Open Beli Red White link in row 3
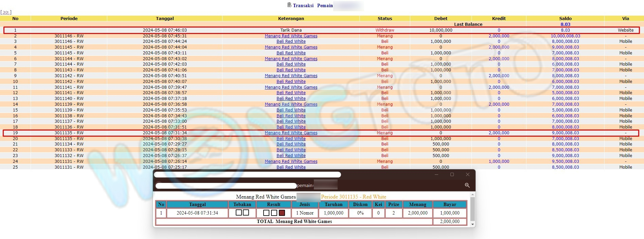Image resolution: width=644 pixels, height=239 pixels. tap(291, 41)
